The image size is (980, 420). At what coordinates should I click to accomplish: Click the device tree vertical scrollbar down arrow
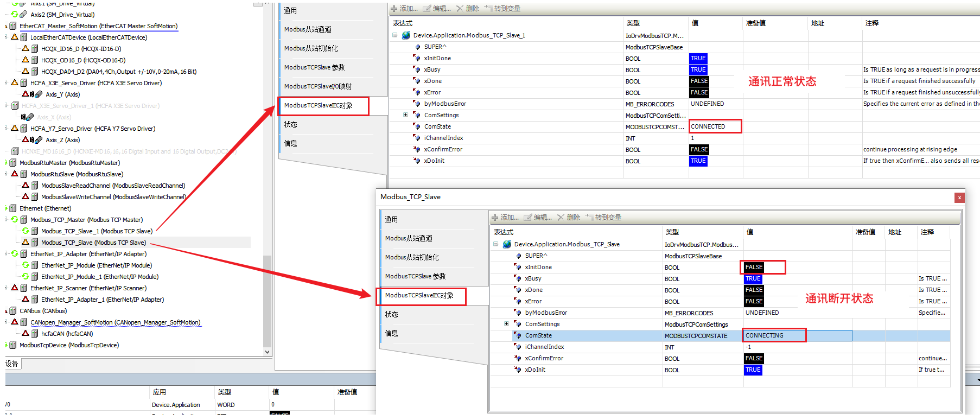(x=267, y=352)
